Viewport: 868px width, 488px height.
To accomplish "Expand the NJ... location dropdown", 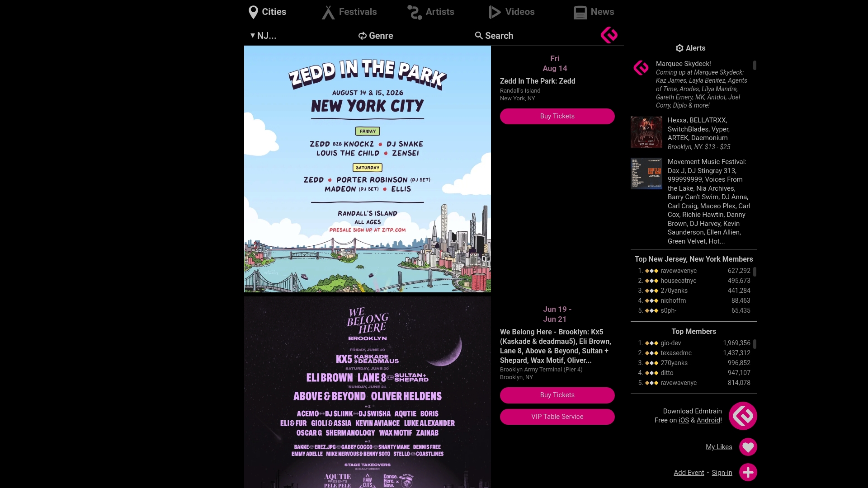I will tap(263, 36).
